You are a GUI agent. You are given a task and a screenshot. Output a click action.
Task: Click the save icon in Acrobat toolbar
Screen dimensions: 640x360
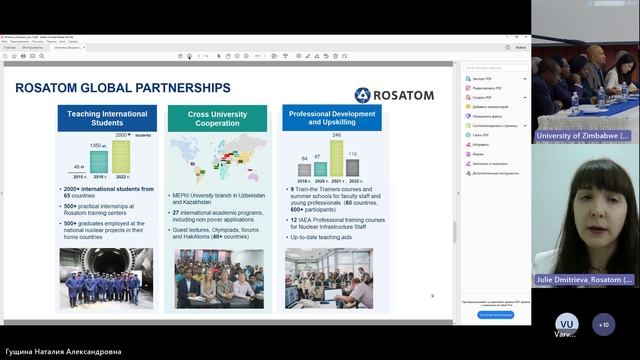(x=5, y=56)
